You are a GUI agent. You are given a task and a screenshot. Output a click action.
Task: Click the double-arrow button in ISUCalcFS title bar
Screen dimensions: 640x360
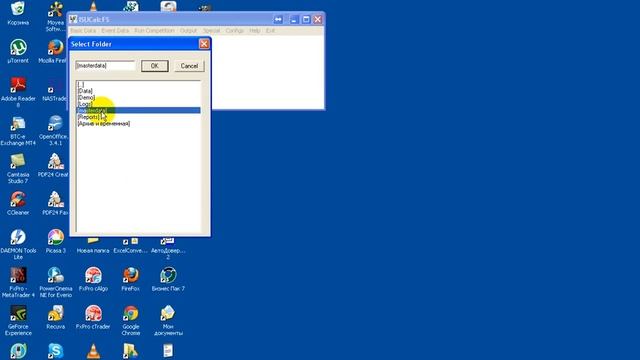(278, 20)
